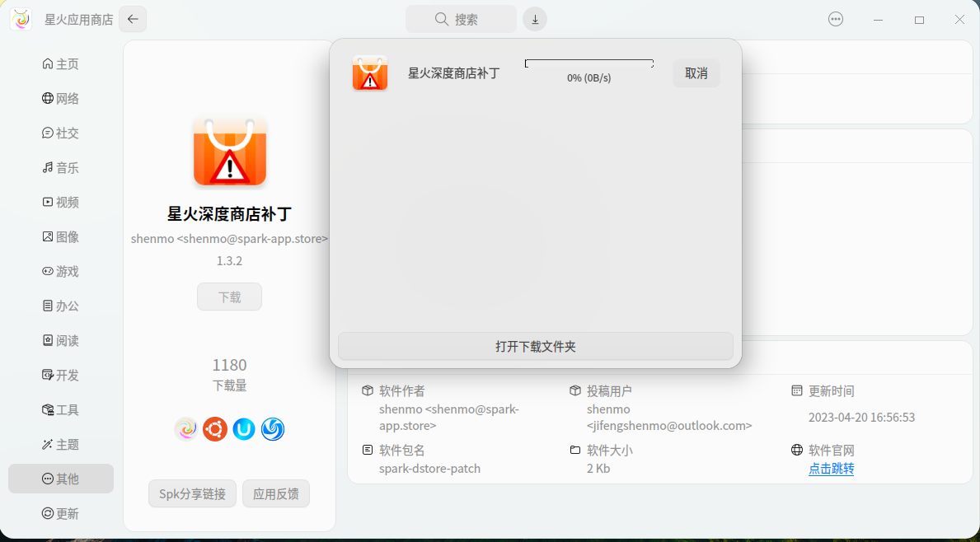This screenshot has width=980, height=542.
Task: Select the Deepin platform compatibility icon
Action: (x=273, y=429)
